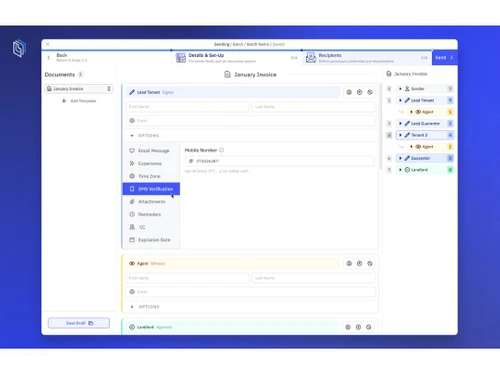Viewport: 500px width, 375px height.
Task: Open the Attachments option
Action: (x=151, y=202)
